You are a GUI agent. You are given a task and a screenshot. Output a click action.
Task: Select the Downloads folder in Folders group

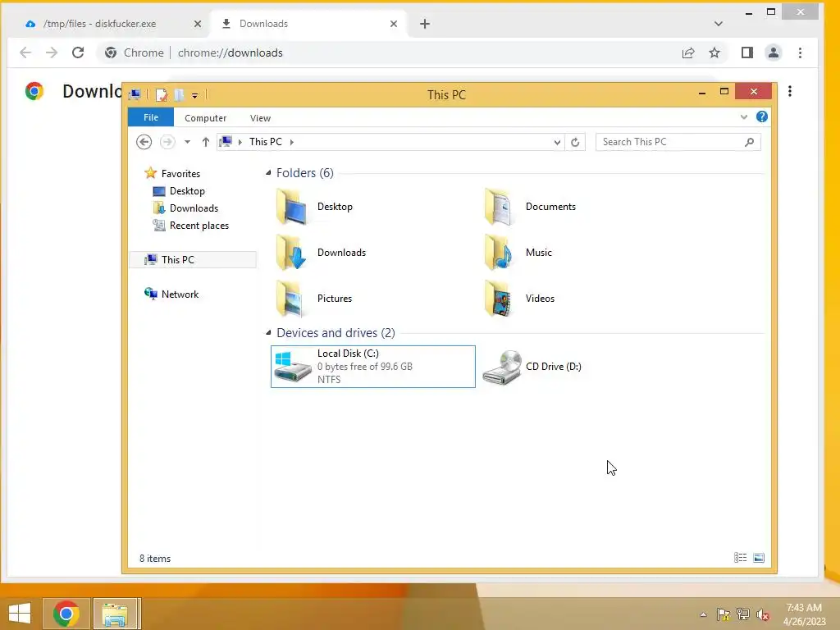tap(322, 253)
